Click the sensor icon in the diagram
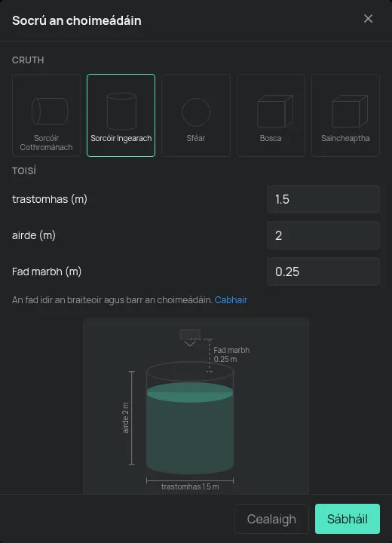 pyautogui.click(x=190, y=337)
